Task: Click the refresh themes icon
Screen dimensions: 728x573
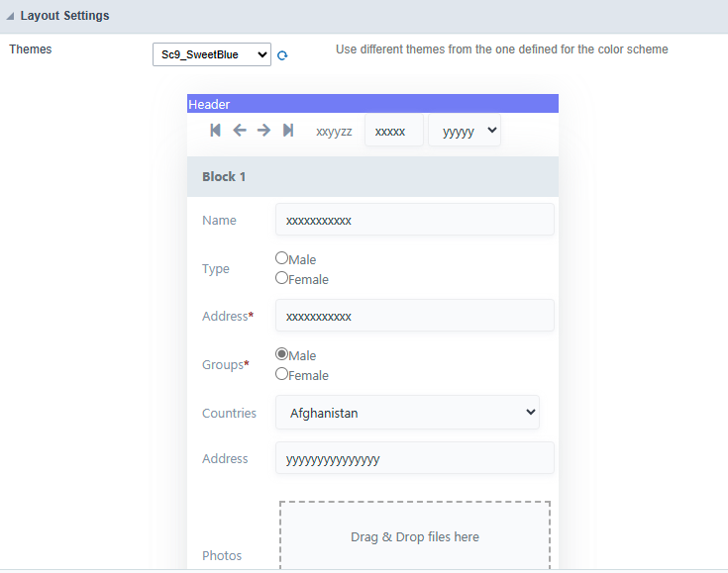Action: click(x=282, y=55)
